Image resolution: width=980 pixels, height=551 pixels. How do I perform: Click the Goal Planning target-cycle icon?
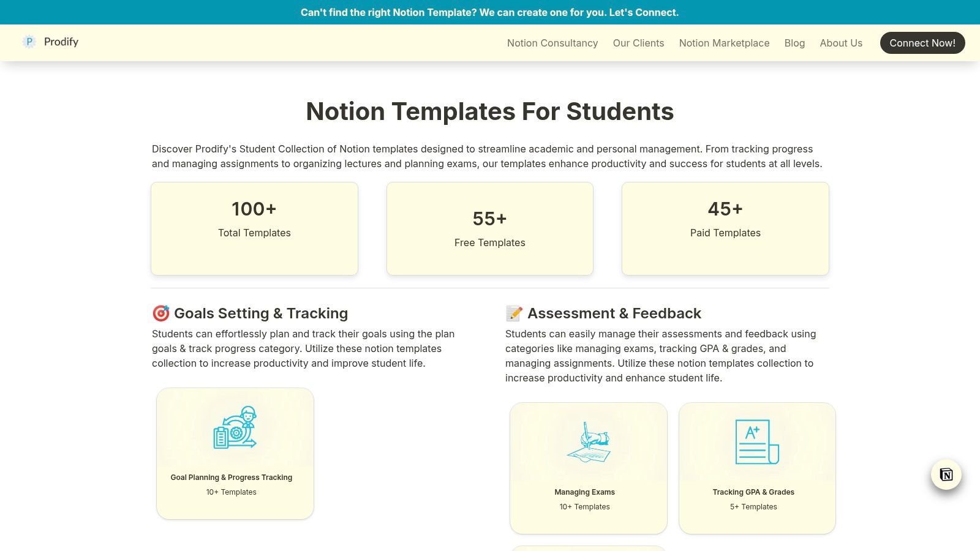[x=235, y=427]
